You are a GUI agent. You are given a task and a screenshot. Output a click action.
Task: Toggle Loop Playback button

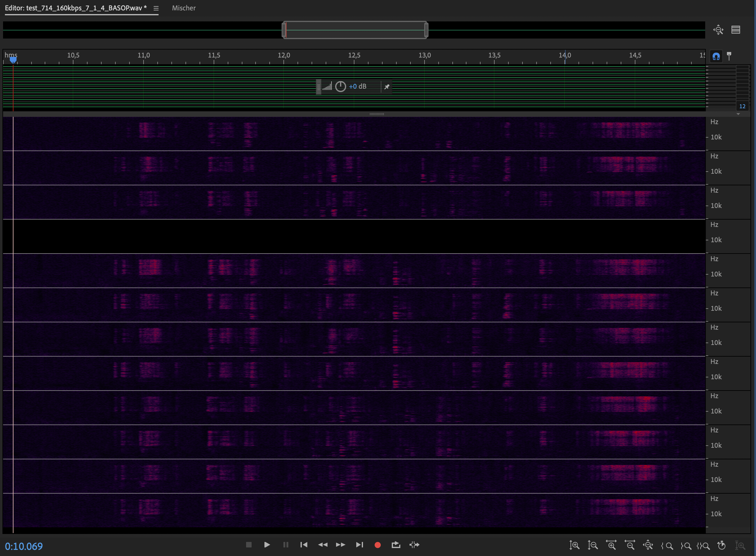point(396,545)
